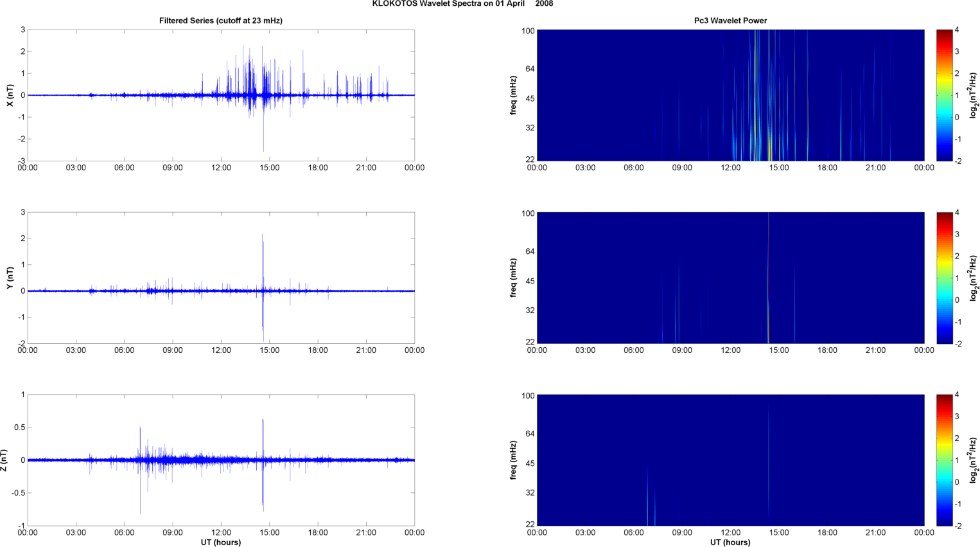980x547 pixels.
Task: Click the Z (nT) axis label
Action: click(4, 460)
